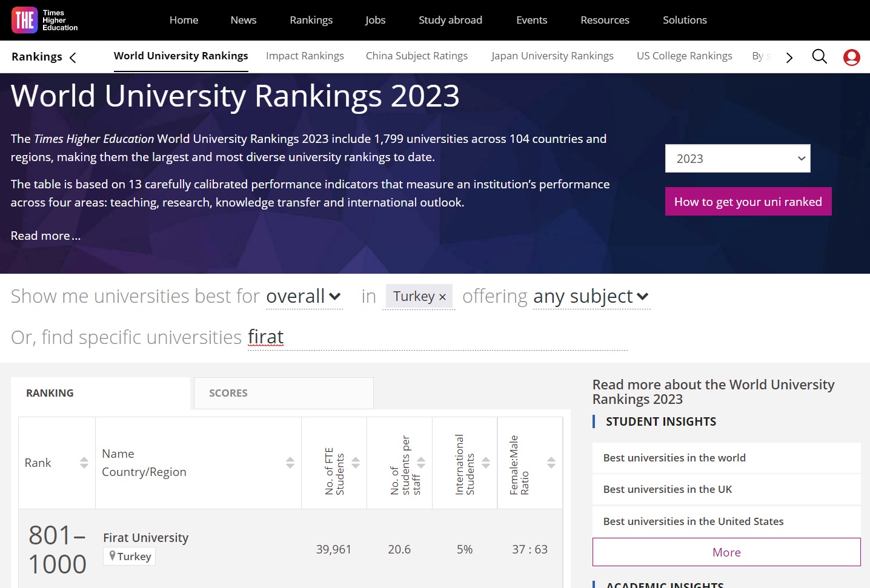The width and height of the screenshot is (870, 588).
Task: Click the Turkey location pin tag
Action: [130, 556]
